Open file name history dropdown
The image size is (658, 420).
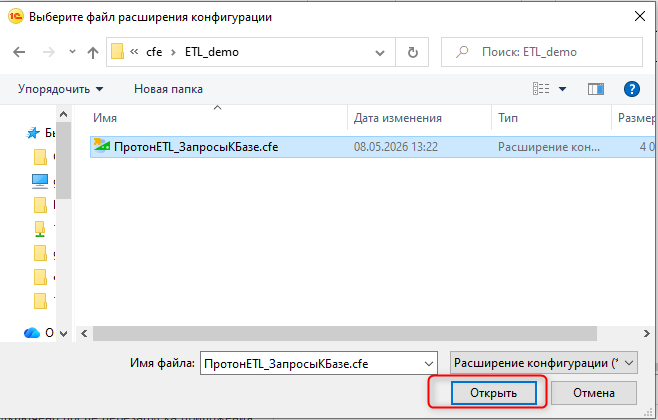[x=429, y=363]
